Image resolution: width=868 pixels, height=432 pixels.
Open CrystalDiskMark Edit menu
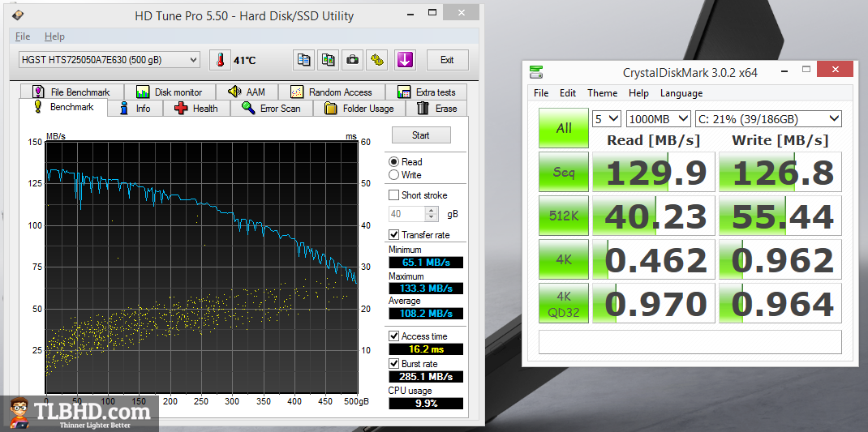click(567, 93)
